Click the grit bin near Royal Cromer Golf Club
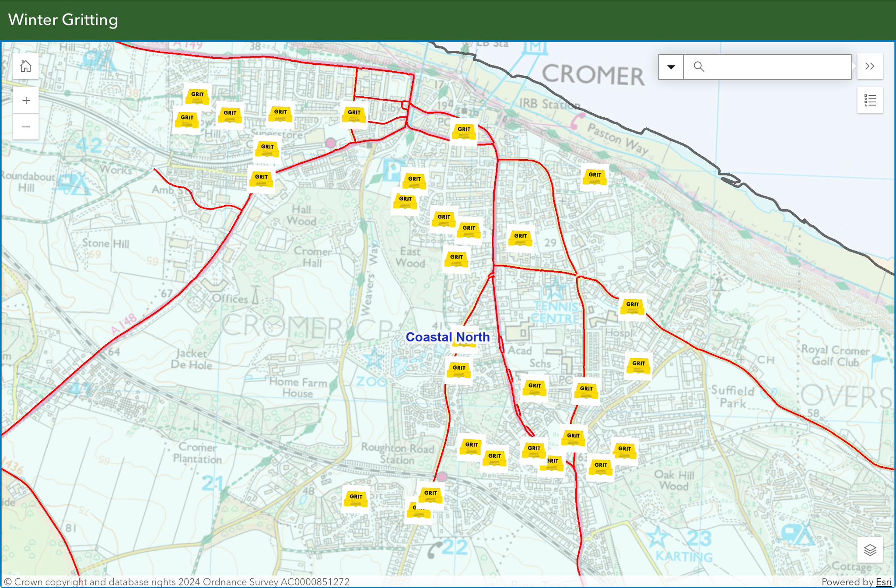This screenshot has height=588, width=896. click(638, 365)
